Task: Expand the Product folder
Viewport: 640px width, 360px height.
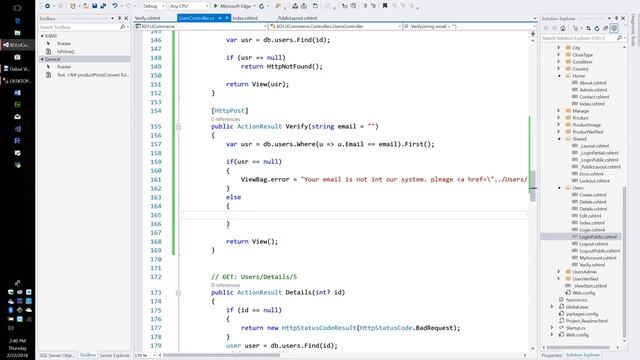Action: [559, 118]
